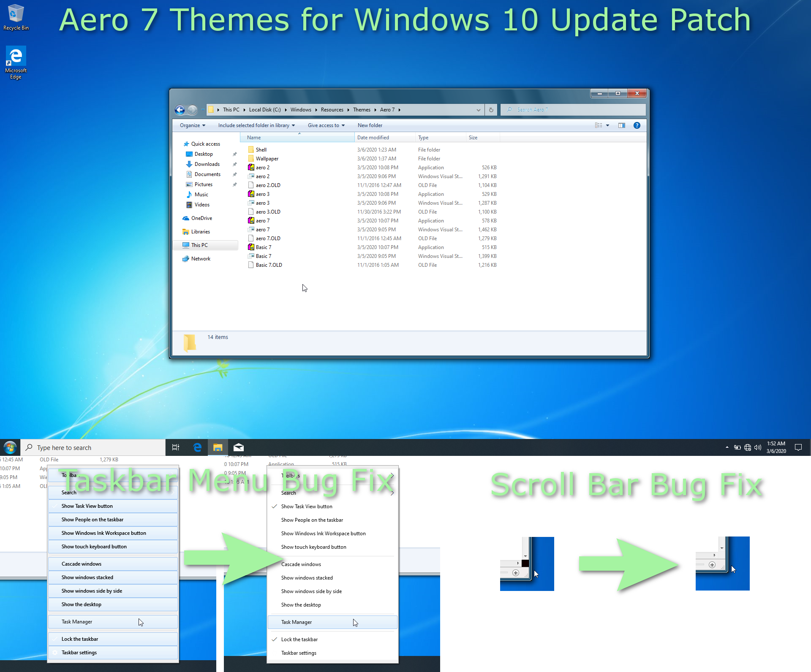Image resolution: width=811 pixels, height=672 pixels.
Task: Open Task View on the taskbar
Action: click(176, 447)
